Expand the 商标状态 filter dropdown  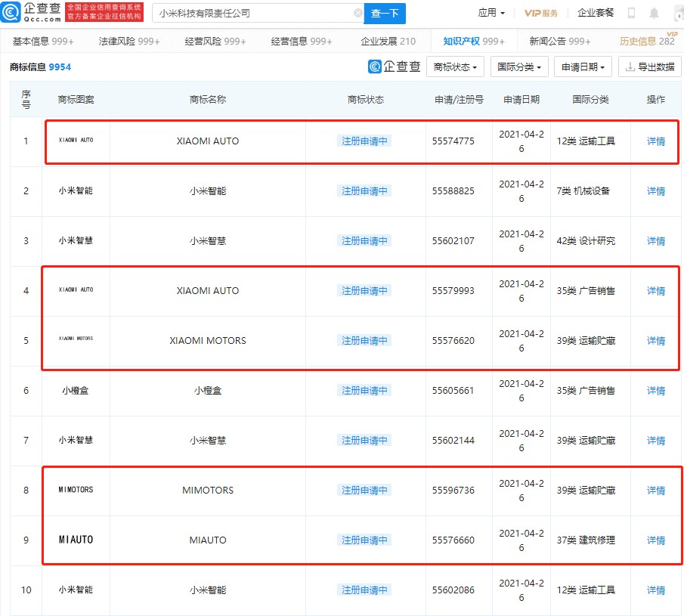tap(455, 67)
